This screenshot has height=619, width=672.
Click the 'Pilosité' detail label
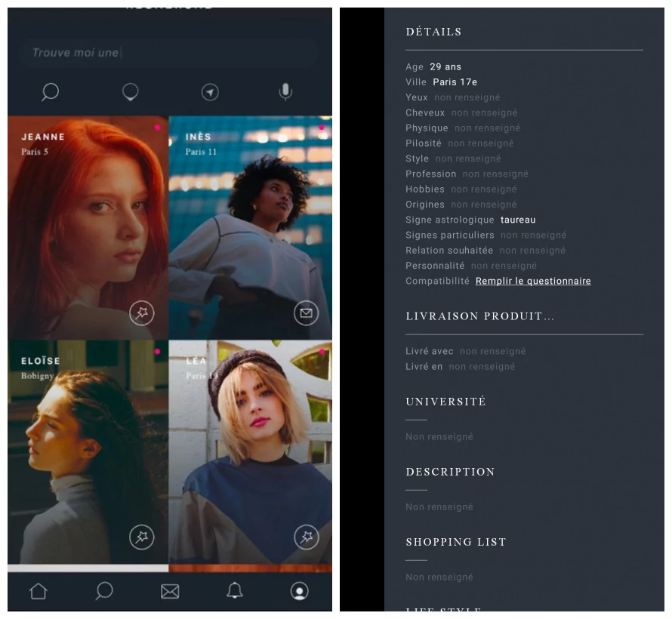click(424, 143)
